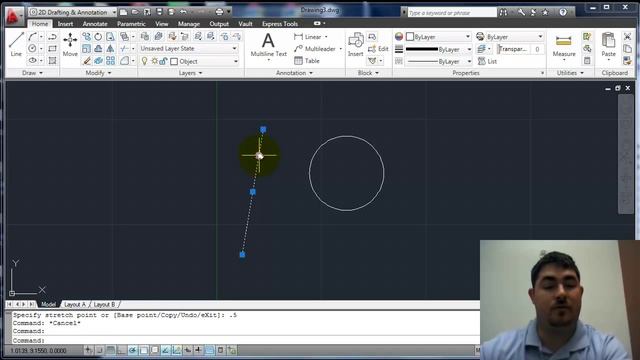This screenshot has height=360, width=640.
Task: Click the keyword search input field
Action: pyautogui.click(x=452, y=13)
